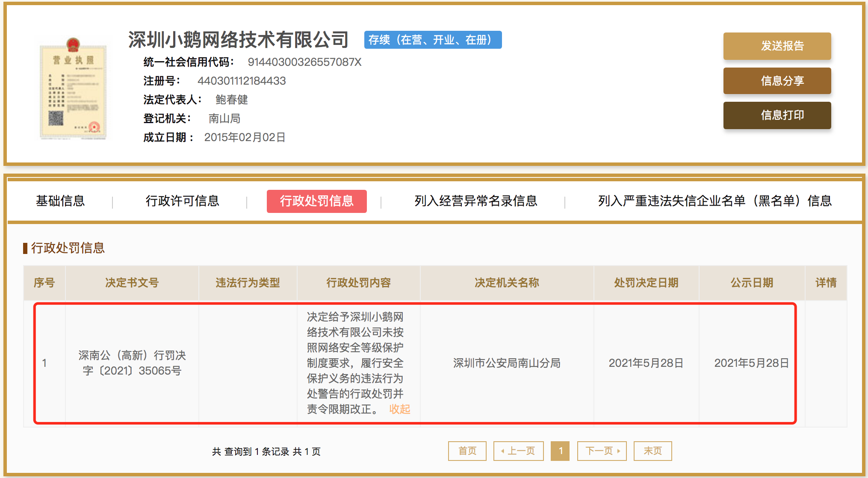Click company title 深圳小鹅网络技术有限公司
The height and width of the screenshot is (478, 868).
tap(239, 40)
